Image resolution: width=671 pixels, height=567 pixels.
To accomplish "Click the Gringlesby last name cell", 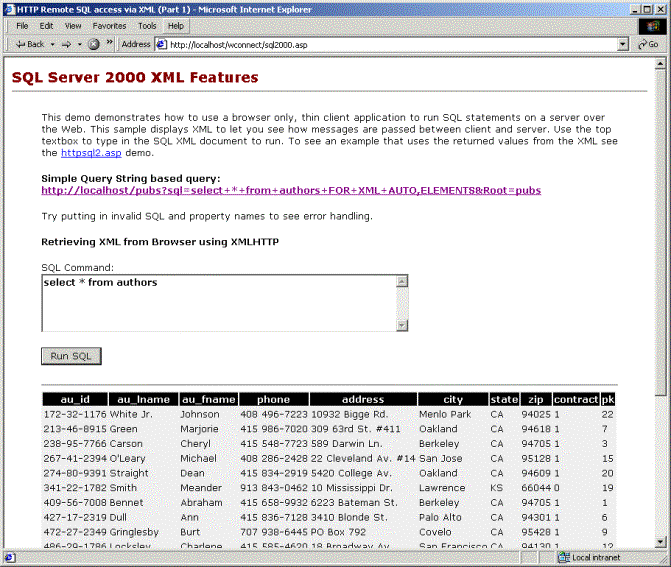I will point(134,532).
